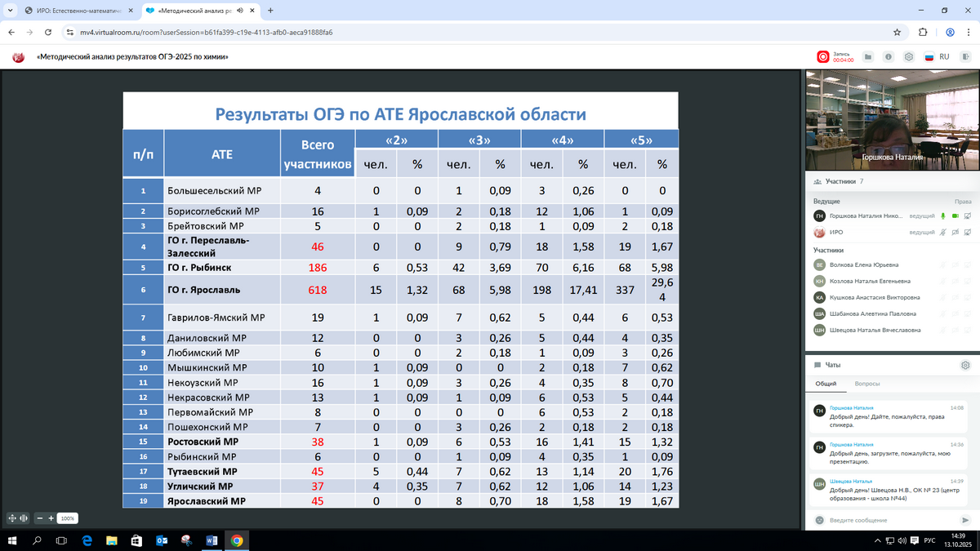Switch to the Вопросы chat tab
The width and height of the screenshot is (980, 551).
coord(867,383)
